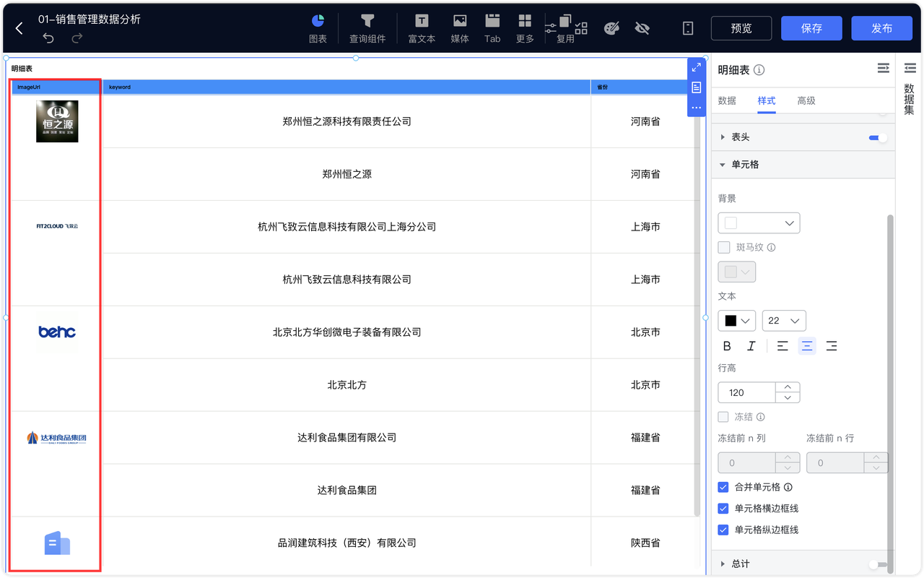Apply bold formatting to cell text
Image resolution: width=924 pixels, height=578 pixels.
[x=727, y=345]
